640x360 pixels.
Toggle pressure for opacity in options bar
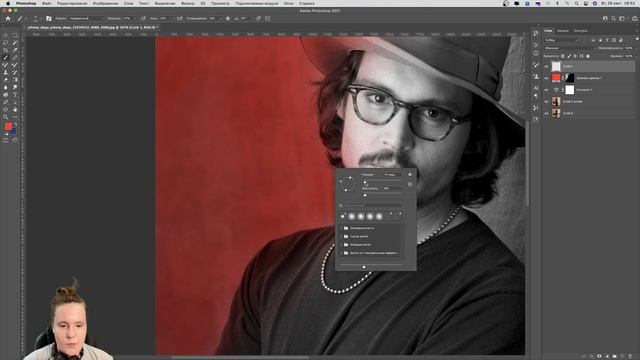[143, 18]
